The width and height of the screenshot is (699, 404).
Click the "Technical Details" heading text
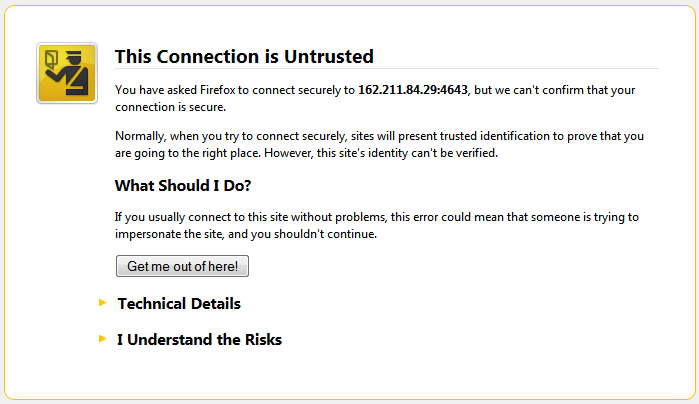point(179,303)
